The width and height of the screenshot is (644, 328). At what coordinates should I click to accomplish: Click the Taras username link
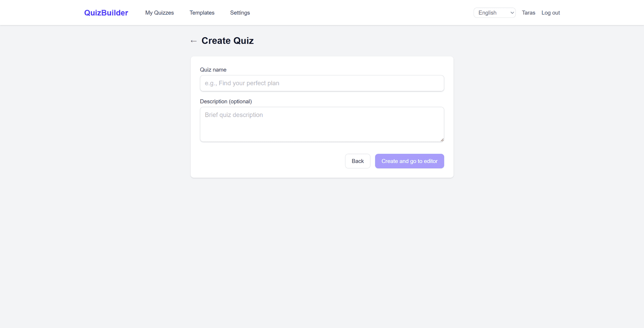pos(528,12)
